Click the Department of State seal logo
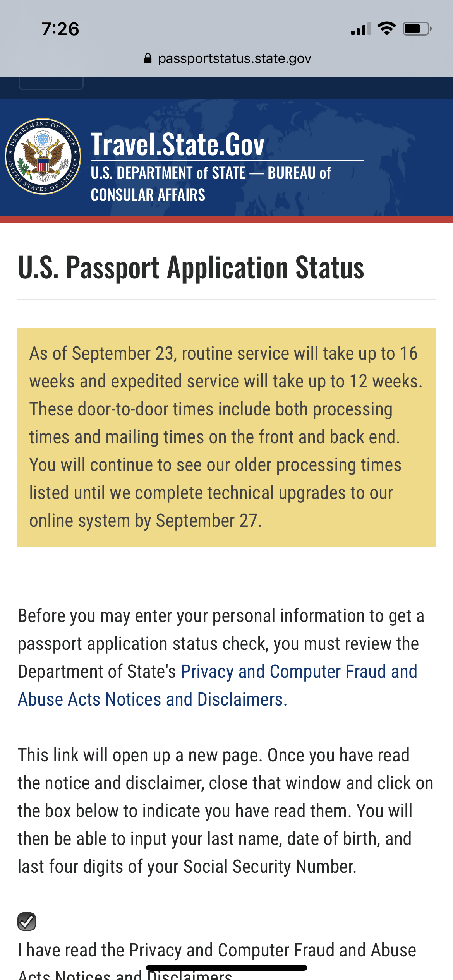The height and width of the screenshot is (980, 453). [43, 156]
